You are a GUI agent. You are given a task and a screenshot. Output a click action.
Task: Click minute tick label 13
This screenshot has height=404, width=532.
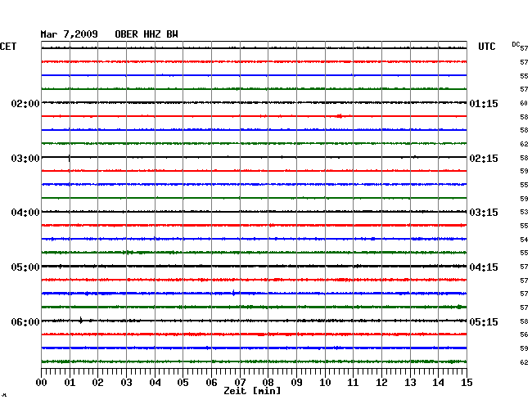[x=410, y=383]
